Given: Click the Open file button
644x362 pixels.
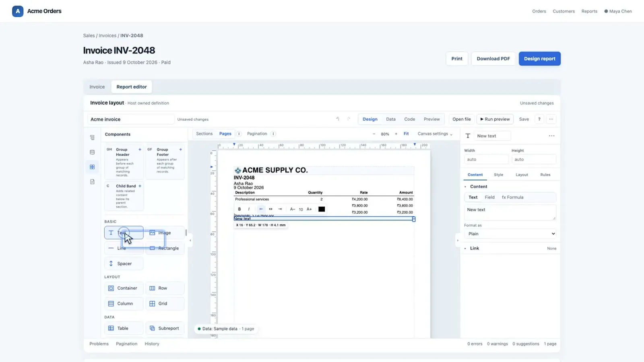Looking at the screenshot, I should point(461,119).
